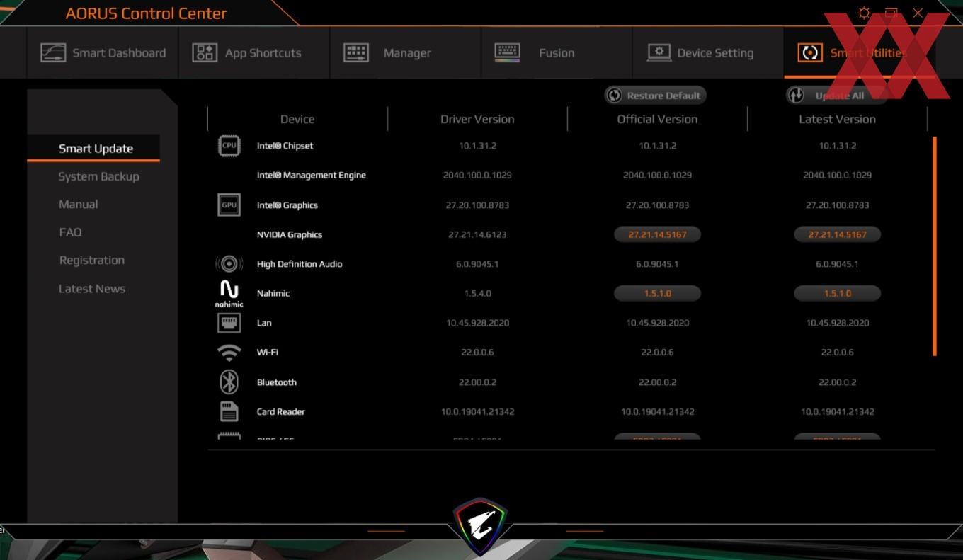Click the Smart Dashboard gauge icon

pos(53,53)
